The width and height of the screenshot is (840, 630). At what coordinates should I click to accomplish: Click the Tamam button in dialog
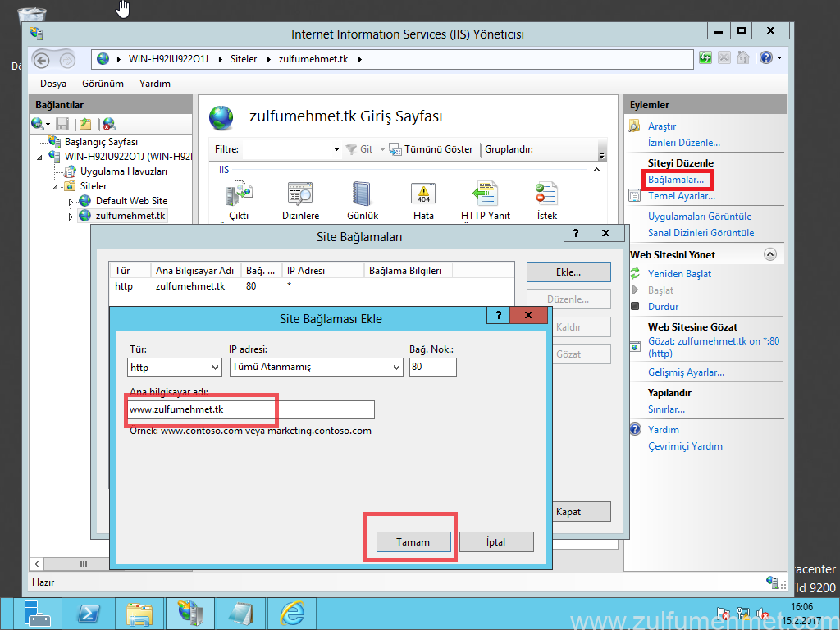(413, 542)
